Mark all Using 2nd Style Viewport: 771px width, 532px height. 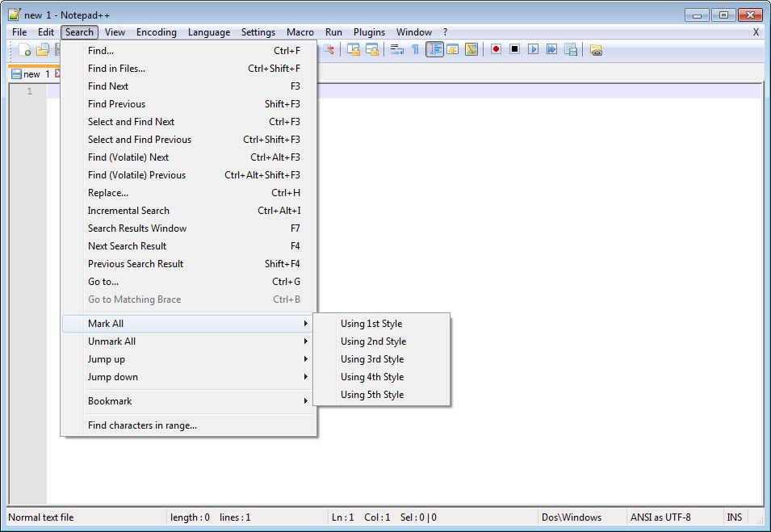coord(382,341)
